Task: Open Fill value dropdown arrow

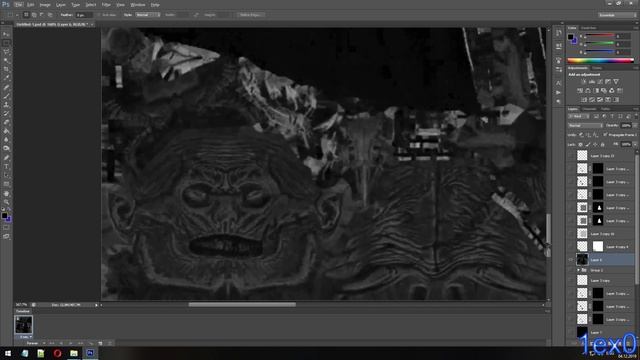Action: [634, 144]
